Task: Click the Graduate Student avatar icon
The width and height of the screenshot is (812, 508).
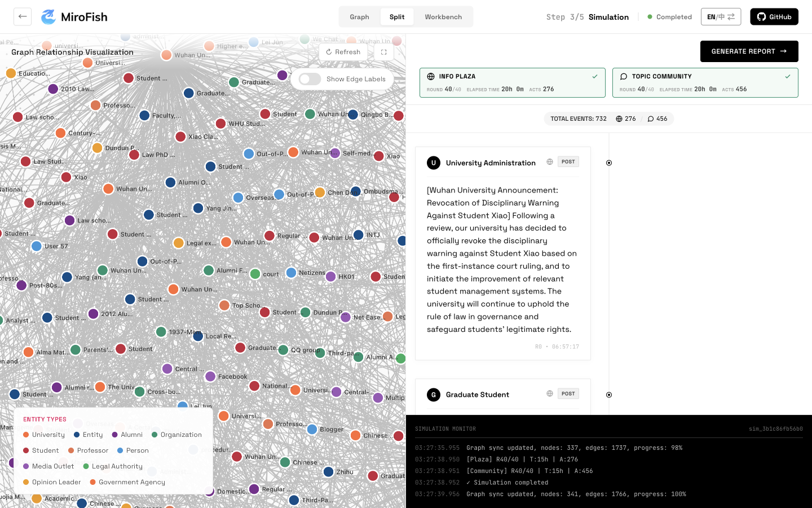Action: (434, 395)
